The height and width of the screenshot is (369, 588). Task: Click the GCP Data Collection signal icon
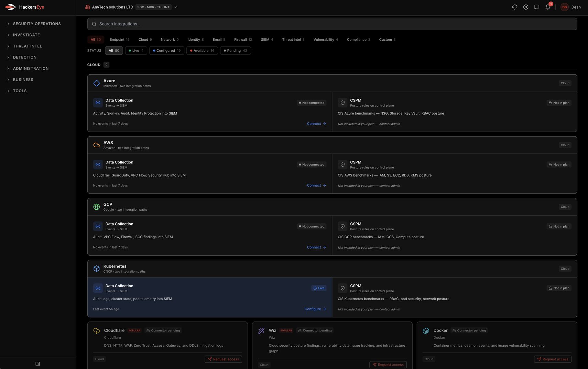pyautogui.click(x=98, y=226)
